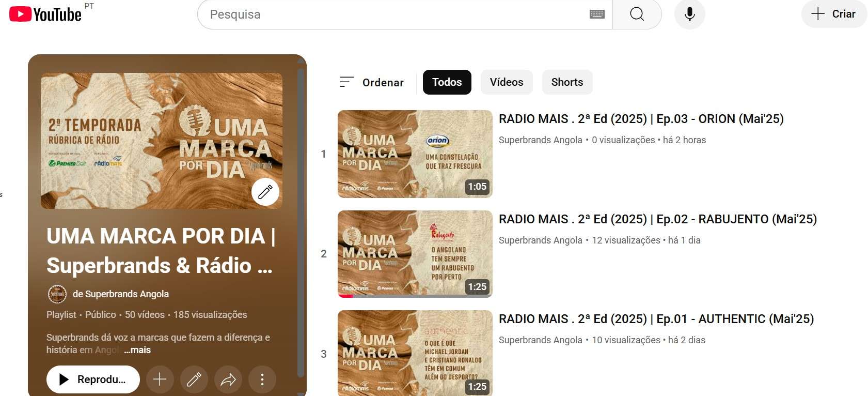868x396 pixels.
Task: Visit 'de Superbrands Angola' channel link
Action: click(121, 294)
